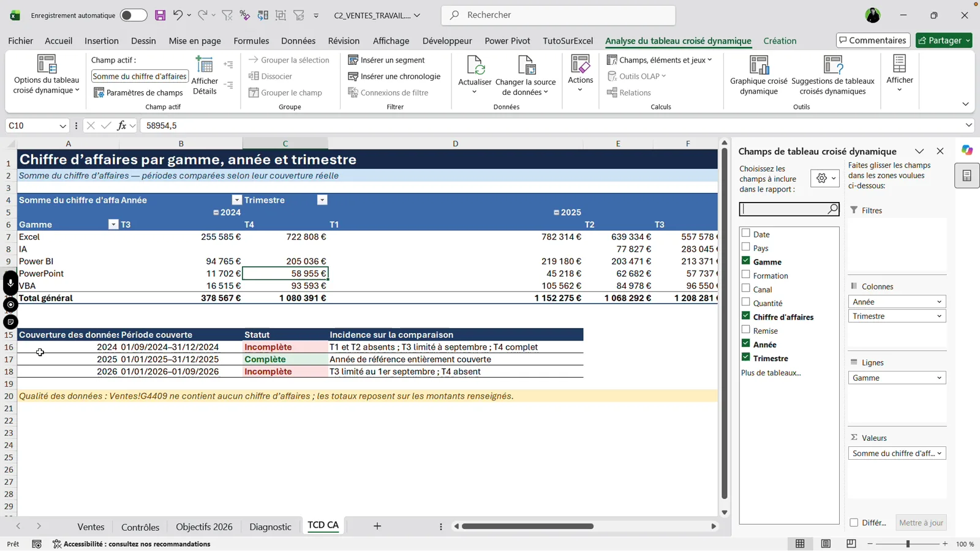Image resolution: width=980 pixels, height=551 pixels.
Task: Click the horizontal sheet scrollbar
Action: coord(527,526)
